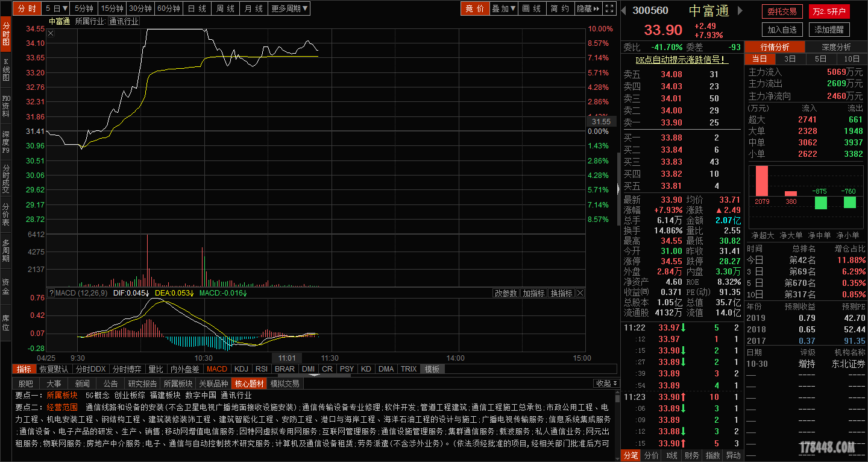868x462 pixels.
Task: Open 更多周期 dropdown
Action: [289, 8]
